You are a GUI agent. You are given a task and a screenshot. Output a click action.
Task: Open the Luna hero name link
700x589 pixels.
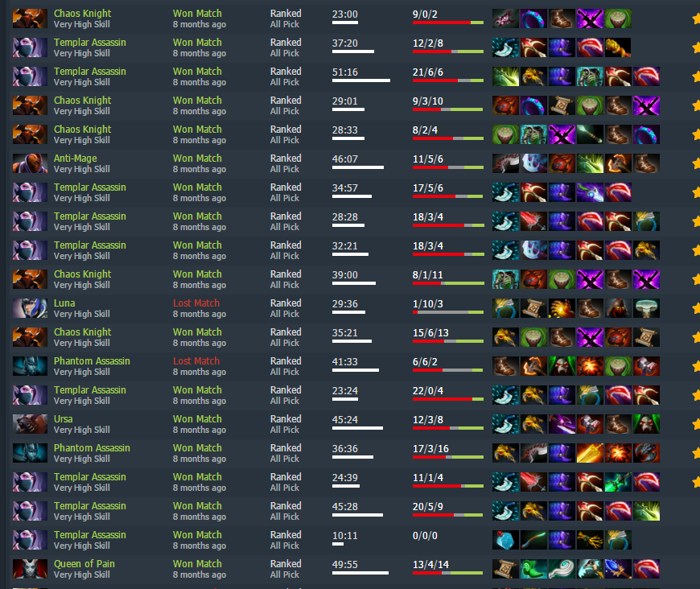point(64,303)
